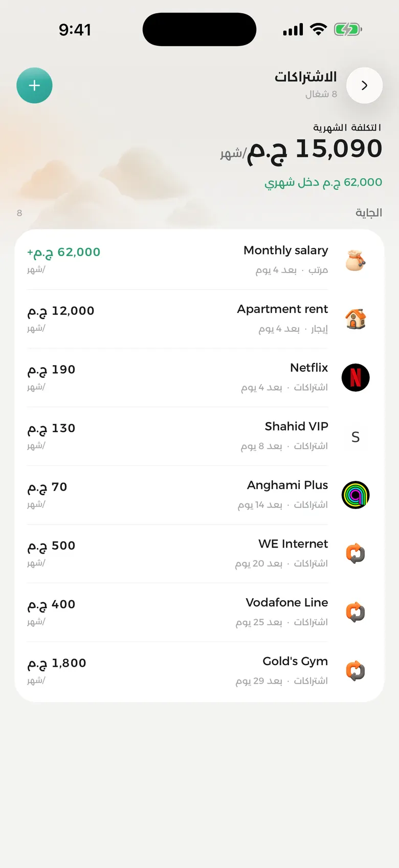This screenshot has height=868, width=399.
Task: Select the Gold's Gym subscription title
Action: (295, 662)
